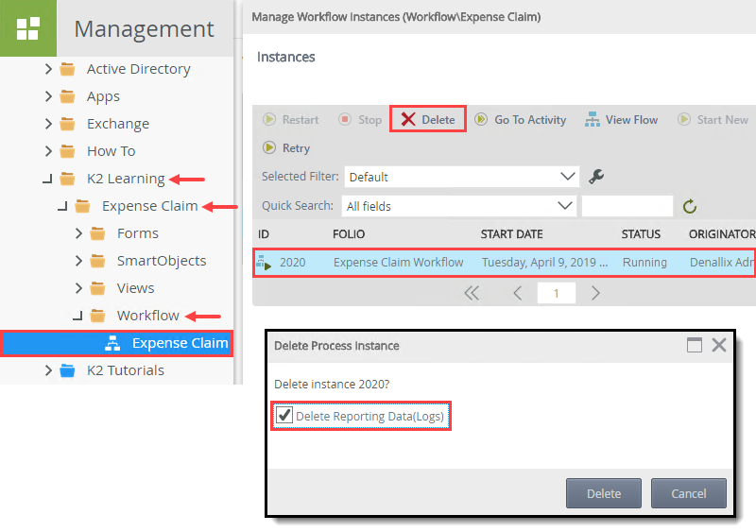756x532 pixels.
Task: Go to next page of instances
Action: (595, 293)
